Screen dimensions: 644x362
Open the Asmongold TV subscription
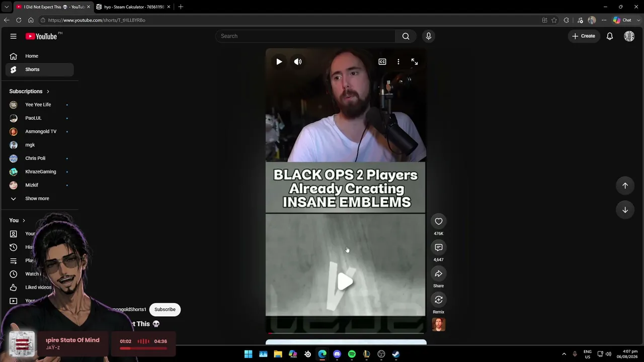point(40,132)
